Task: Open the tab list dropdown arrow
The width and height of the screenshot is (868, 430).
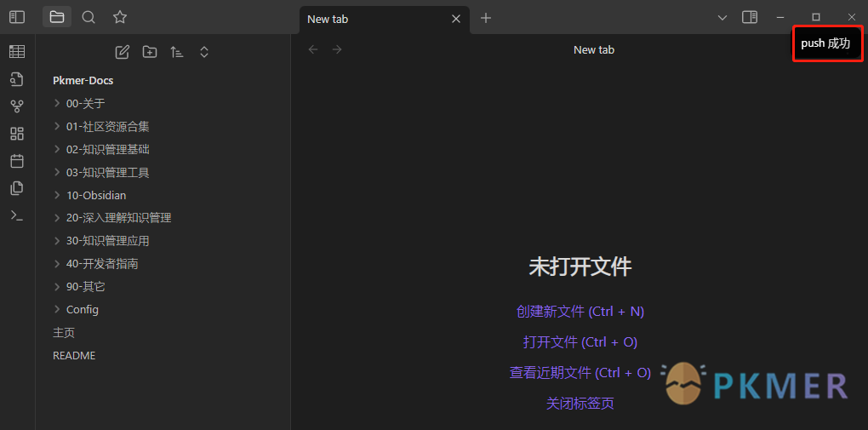Action: click(x=722, y=18)
